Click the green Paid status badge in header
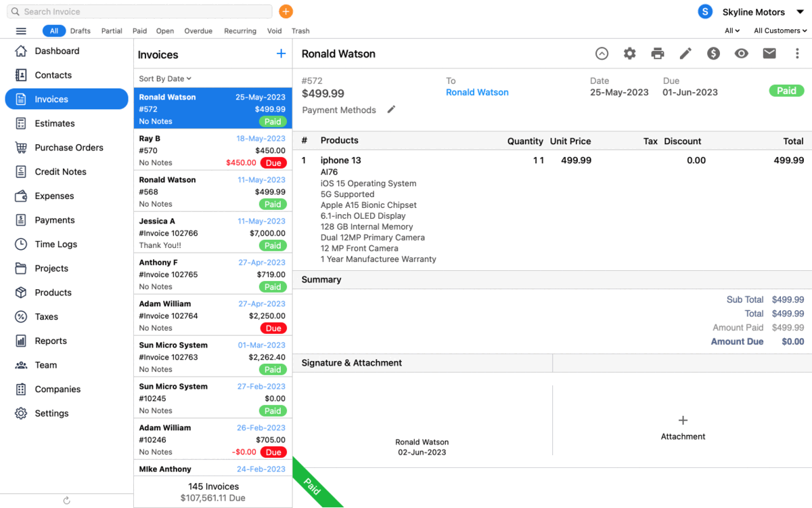This screenshot has width=812, height=508. coord(786,91)
